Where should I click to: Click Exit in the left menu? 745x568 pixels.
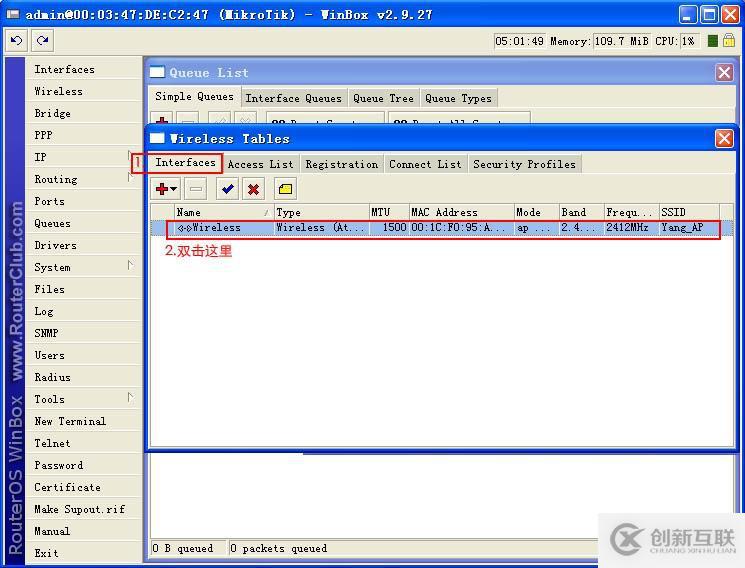tap(84, 553)
